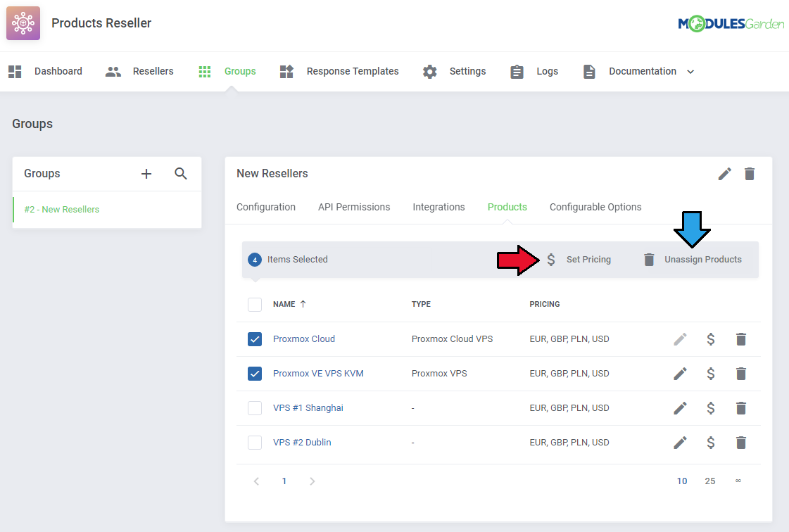Expand the Documentation dropdown chevron
This screenshot has width=789, height=532.
point(690,72)
